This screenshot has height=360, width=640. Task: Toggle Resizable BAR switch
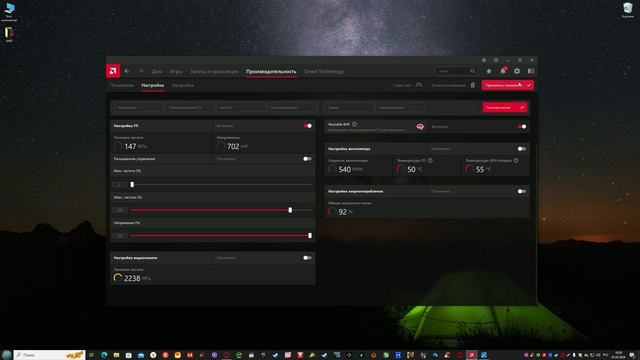point(522,127)
